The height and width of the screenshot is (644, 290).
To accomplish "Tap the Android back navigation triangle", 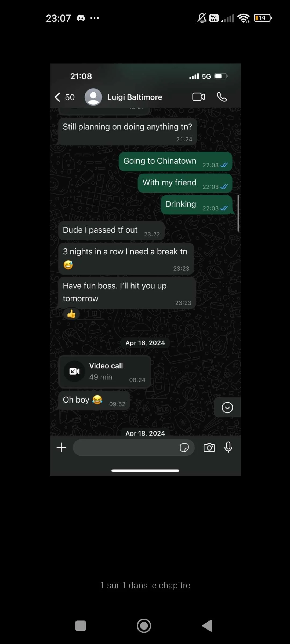I will click(x=207, y=626).
